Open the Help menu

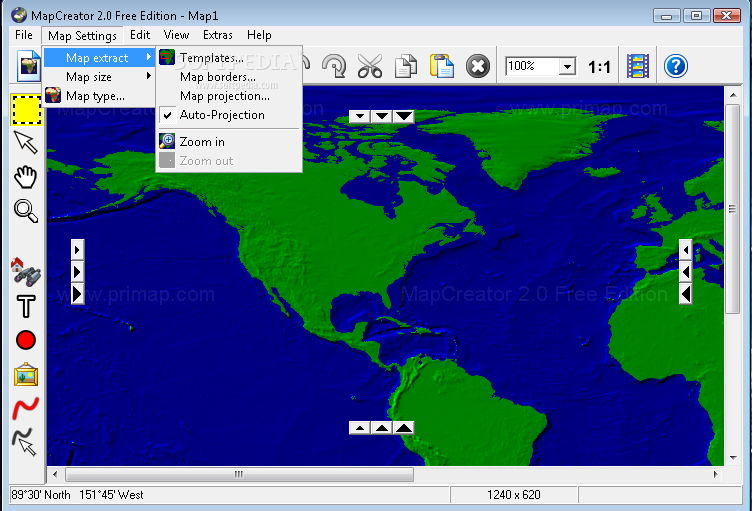click(259, 35)
